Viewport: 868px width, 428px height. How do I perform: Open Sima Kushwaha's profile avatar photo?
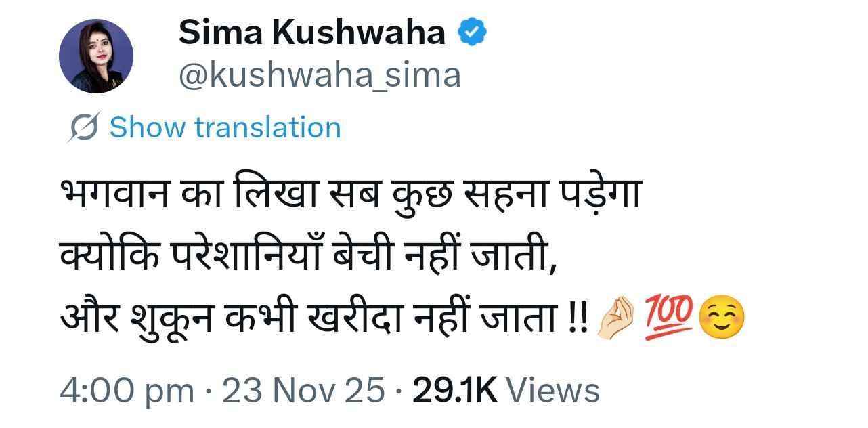point(96,56)
